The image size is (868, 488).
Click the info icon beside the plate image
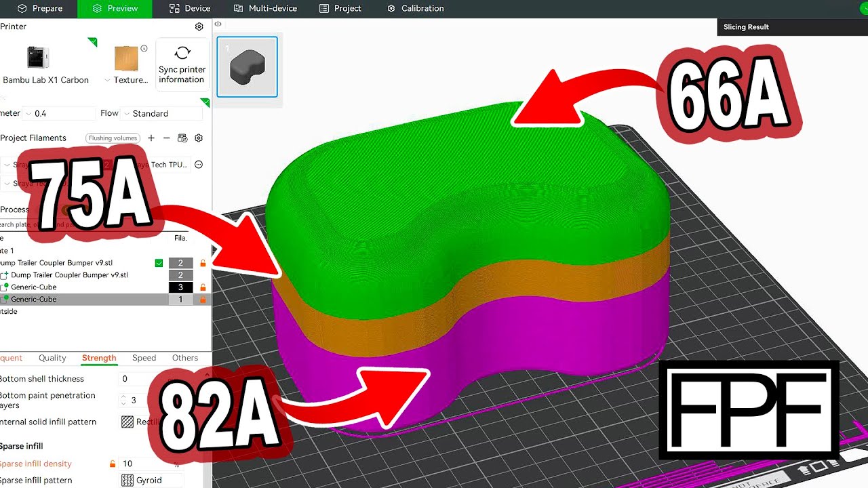[x=144, y=49]
